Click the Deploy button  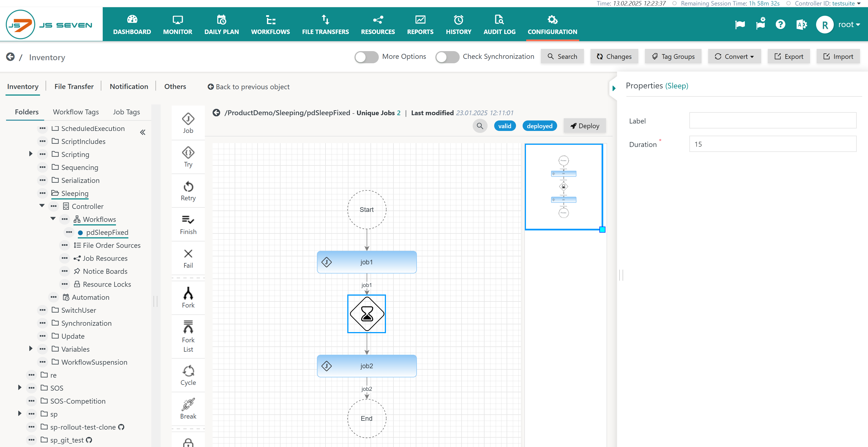(x=585, y=126)
